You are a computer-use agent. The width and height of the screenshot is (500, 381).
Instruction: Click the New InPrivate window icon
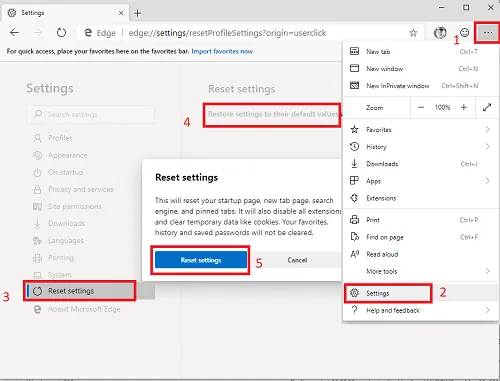[x=354, y=85]
